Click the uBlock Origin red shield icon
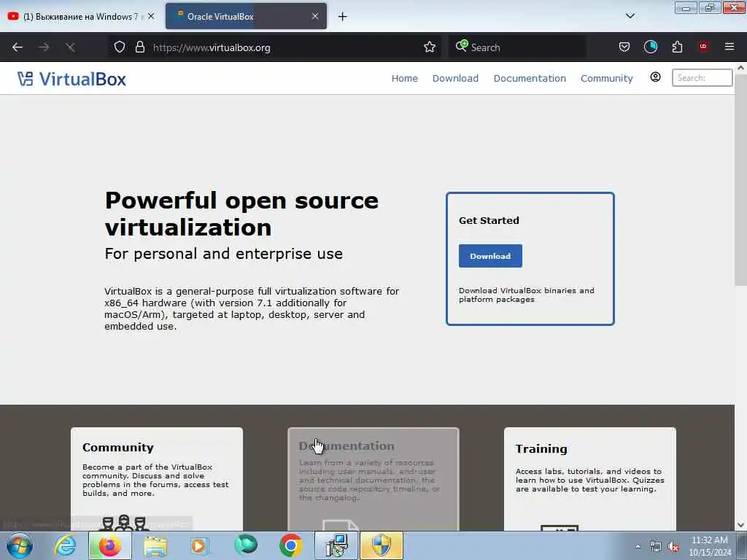The width and height of the screenshot is (747, 560). [703, 47]
